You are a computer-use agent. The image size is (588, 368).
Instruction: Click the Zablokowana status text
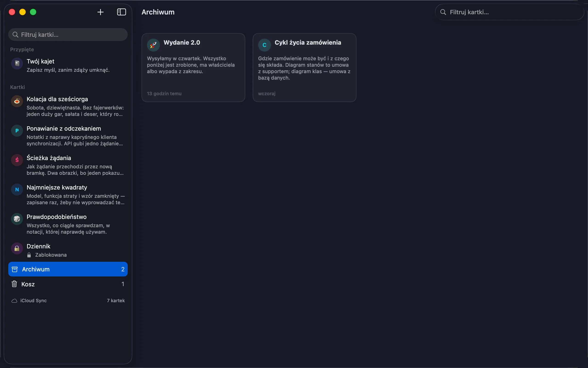tap(51, 255)
